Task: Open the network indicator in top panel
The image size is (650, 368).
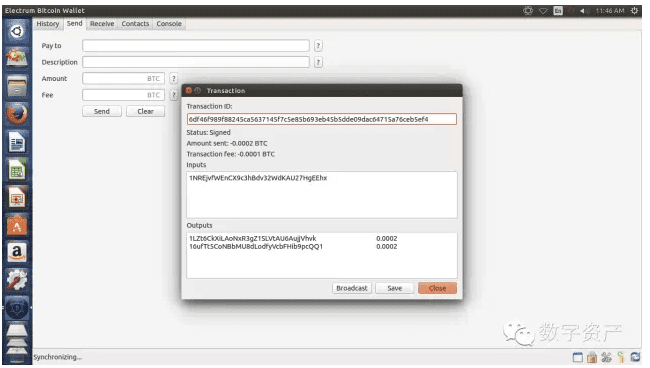Action: [x=543, y=11]
